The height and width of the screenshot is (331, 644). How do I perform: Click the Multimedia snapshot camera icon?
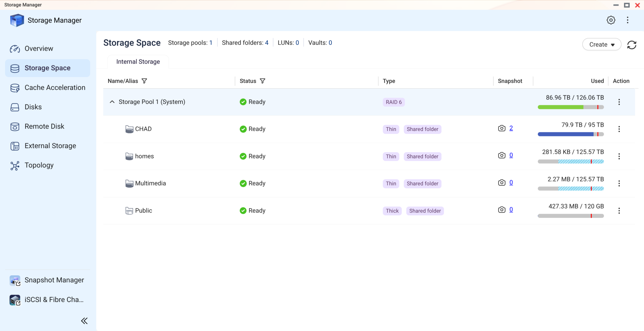(501, 183)
